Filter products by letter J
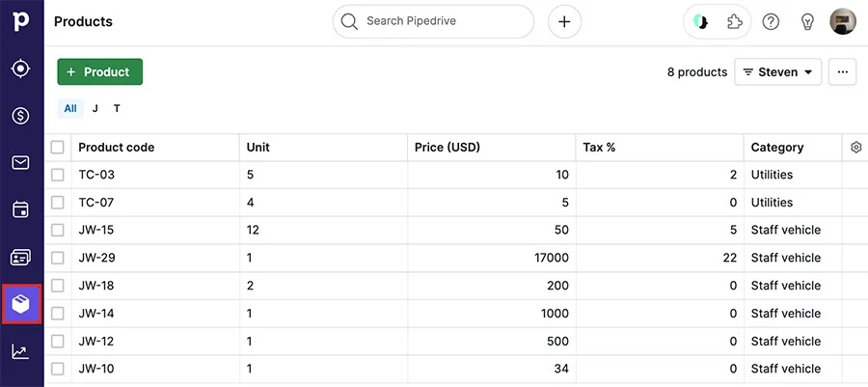868x387 pixels. coord(95,109)
